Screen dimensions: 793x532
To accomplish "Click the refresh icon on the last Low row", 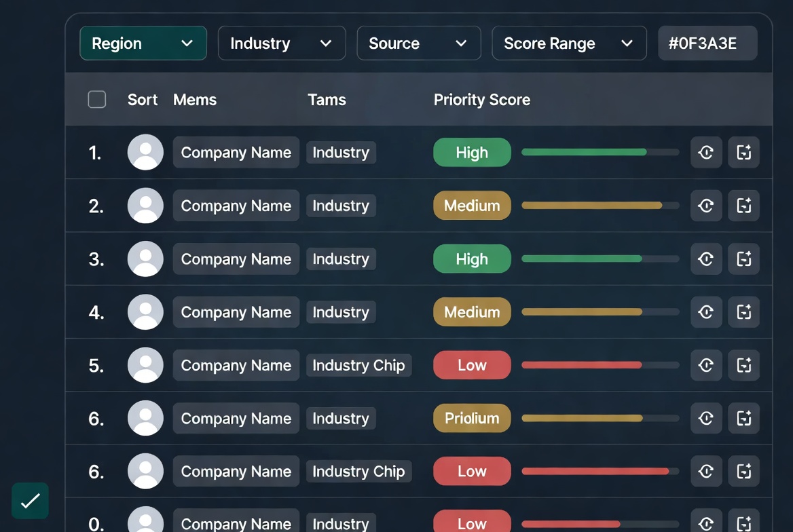I will pyautogui.click(x=706, y=522).
